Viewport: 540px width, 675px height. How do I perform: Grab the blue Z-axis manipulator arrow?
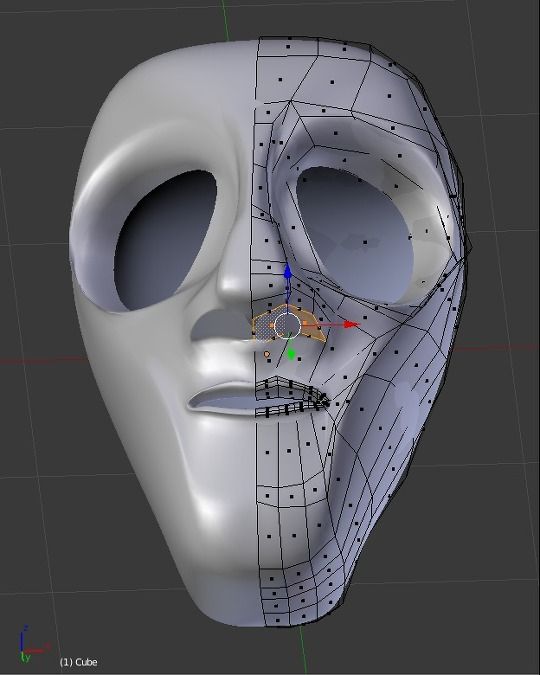click(288, 272)
